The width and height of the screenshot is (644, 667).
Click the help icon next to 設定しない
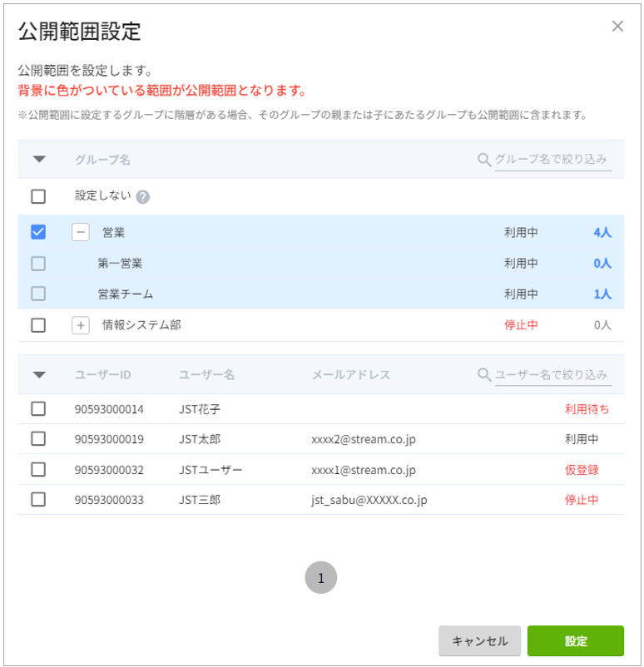[142, 197]
